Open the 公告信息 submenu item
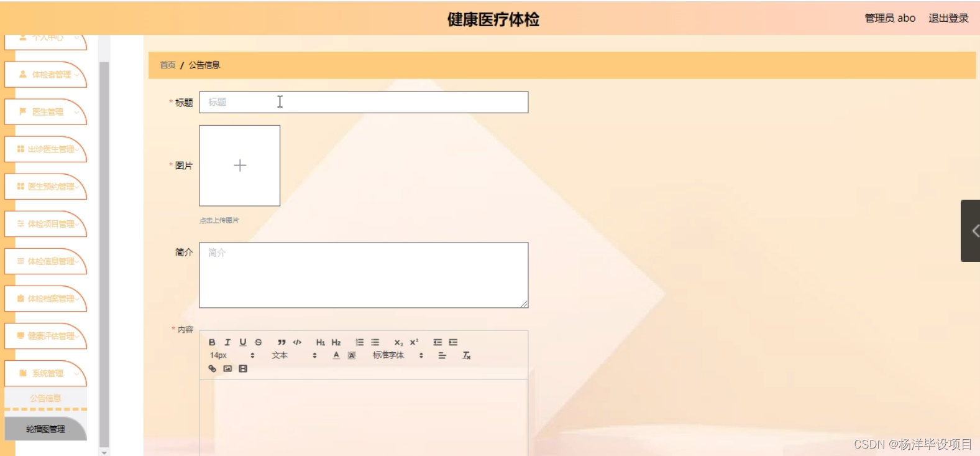Screen dimensions: 980x456 (45, 398)
